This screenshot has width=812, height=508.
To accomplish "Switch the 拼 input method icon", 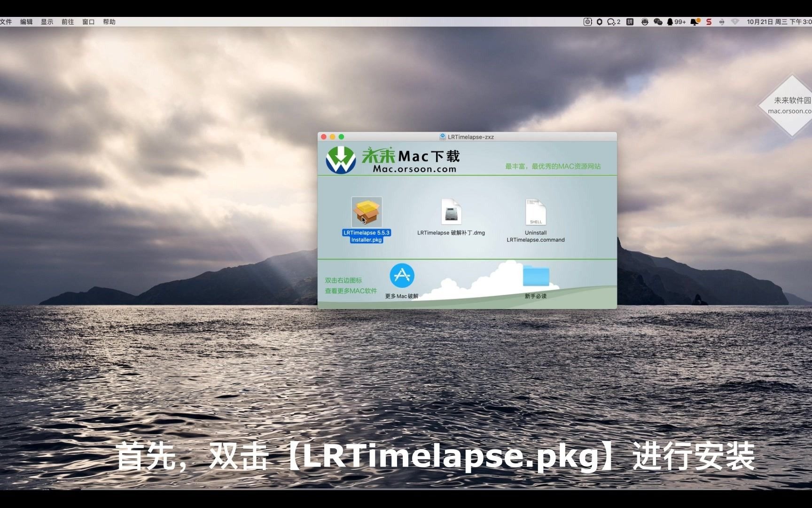I will (630, 22).
